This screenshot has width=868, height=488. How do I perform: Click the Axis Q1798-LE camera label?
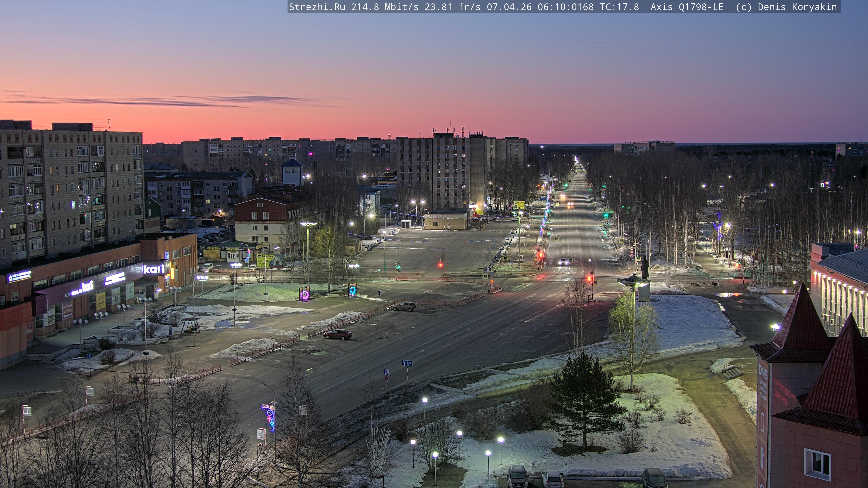[x=687, y=7]
